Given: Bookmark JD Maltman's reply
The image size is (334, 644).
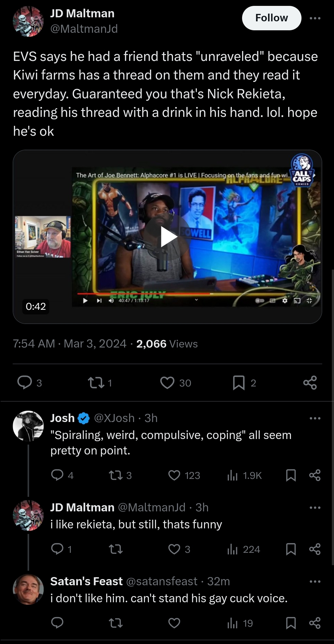Looking at the screenshot, I should [291, 549].
